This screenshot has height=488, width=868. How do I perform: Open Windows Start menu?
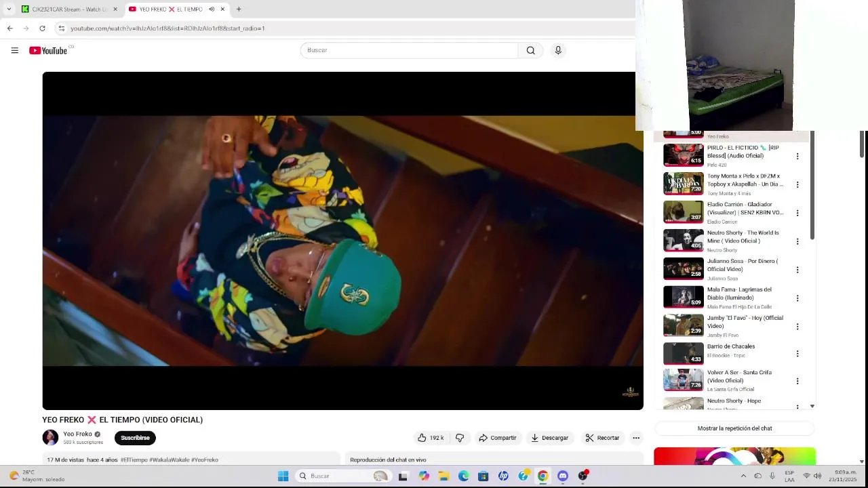(283, 476)
